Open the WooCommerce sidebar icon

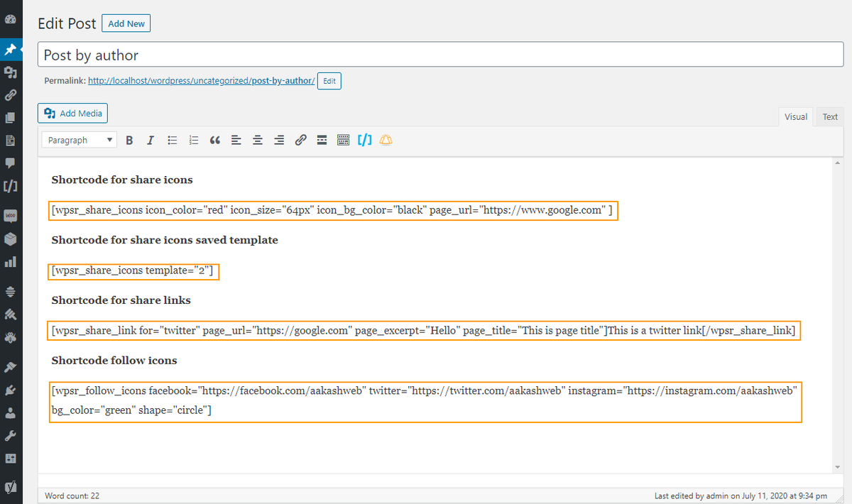click(x=11, y=215)
